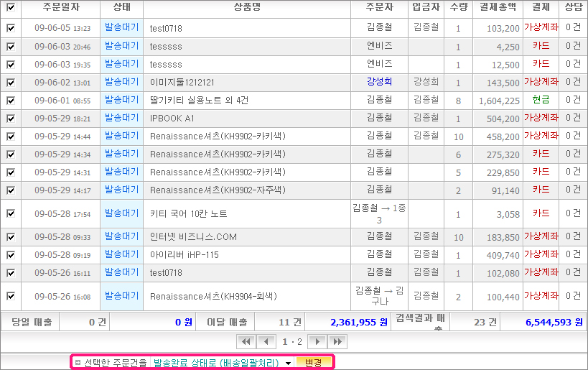Viewport: 588px width, 370px height.
Task: Open 인터넷 비즈니스.COM product name
Action: (193, 237)
